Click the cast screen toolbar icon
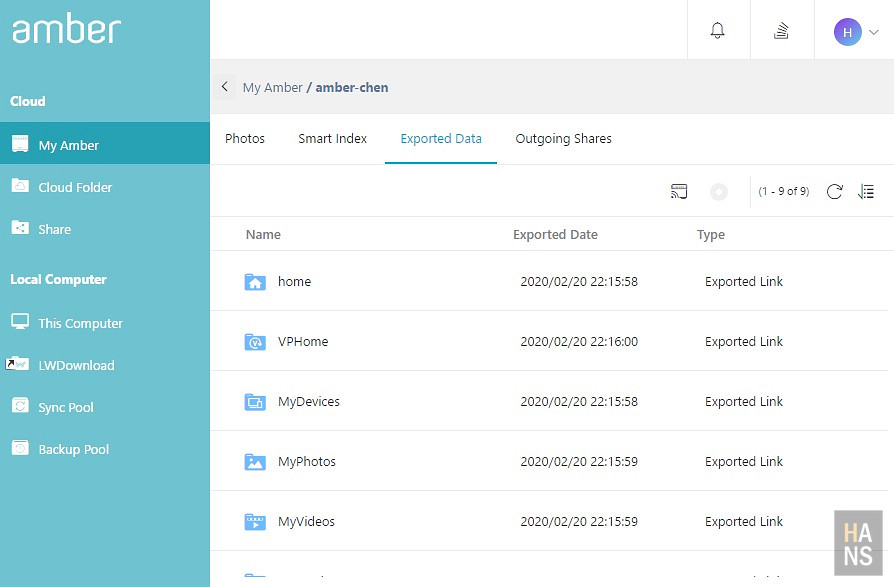Viewport: 894px width, 587px height. (x=678, y=191)
